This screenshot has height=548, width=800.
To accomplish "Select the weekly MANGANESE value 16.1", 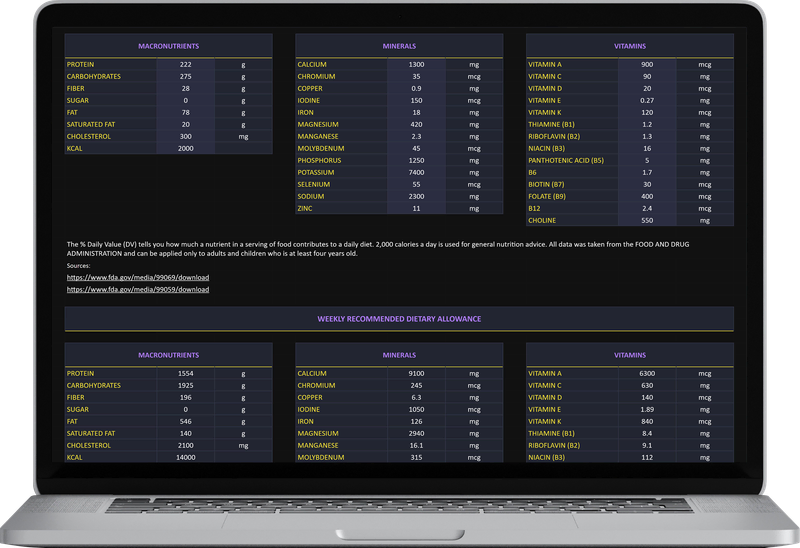I will [x=416, y=445].
